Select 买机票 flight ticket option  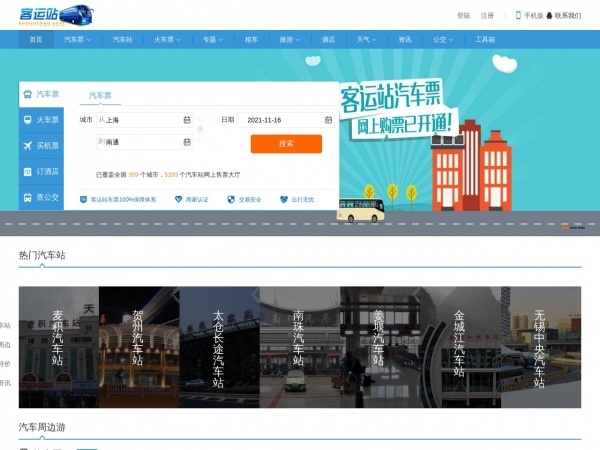(x=42, y=146)
